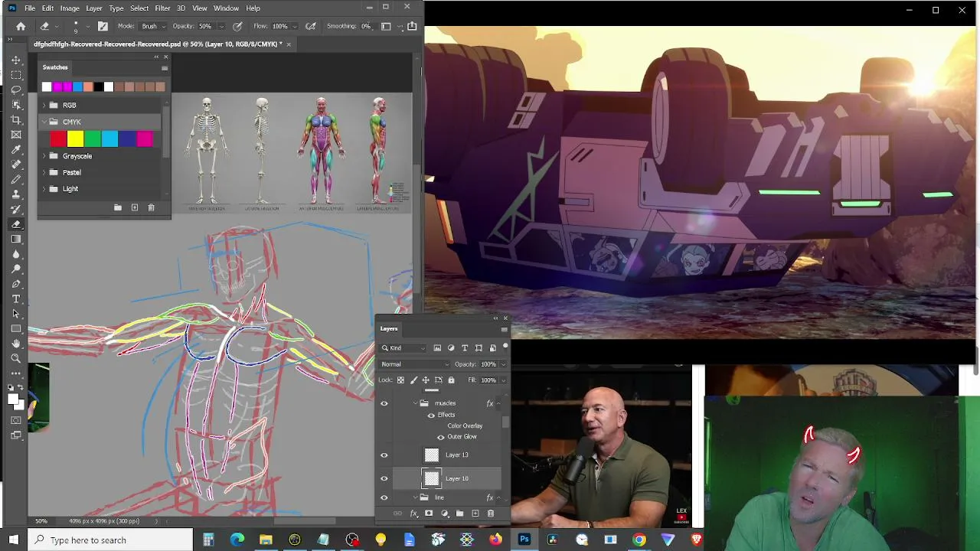Screen dimensions: 980x551
Task: Click the Home icon in options bar
Action: coord(21,26)
